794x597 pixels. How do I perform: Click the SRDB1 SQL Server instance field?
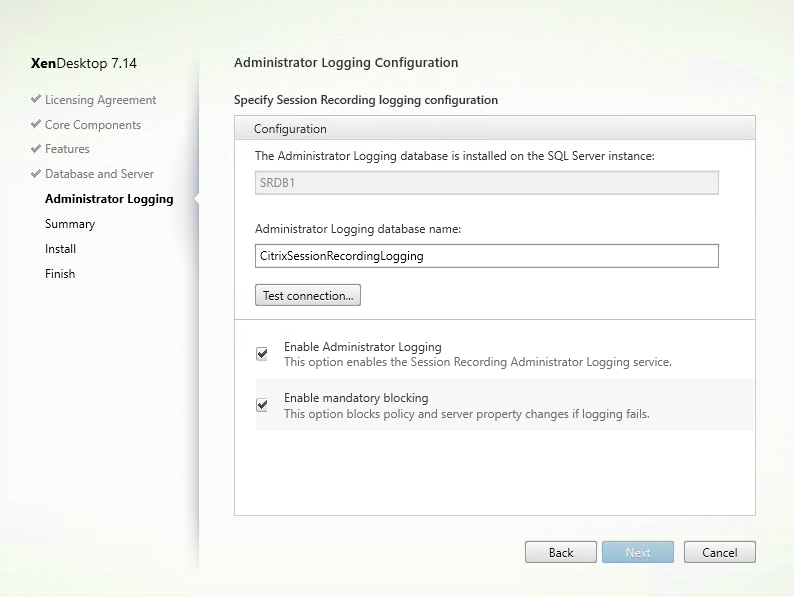[486, 182]
